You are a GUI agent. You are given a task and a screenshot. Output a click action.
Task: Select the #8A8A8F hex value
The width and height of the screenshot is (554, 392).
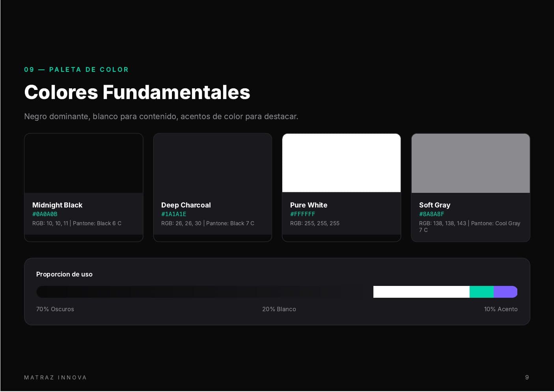point(432,214)
